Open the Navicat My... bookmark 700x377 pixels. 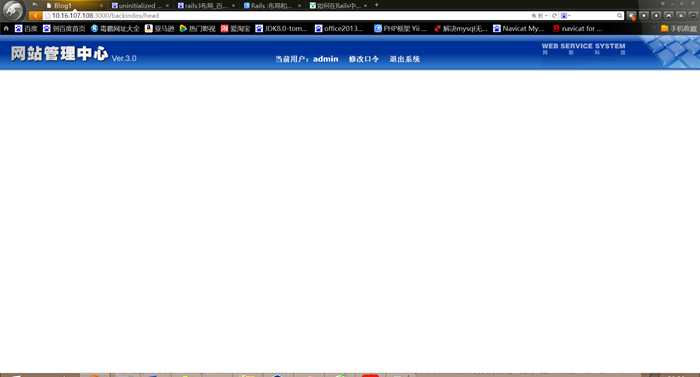click(518, 28)
